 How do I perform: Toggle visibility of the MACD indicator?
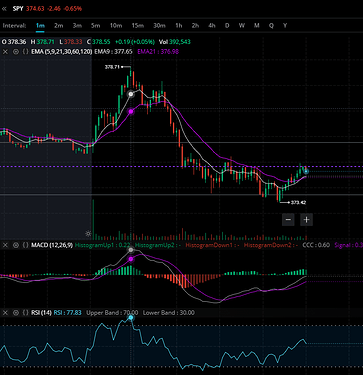pyautogui.click(x=15, y=245)
